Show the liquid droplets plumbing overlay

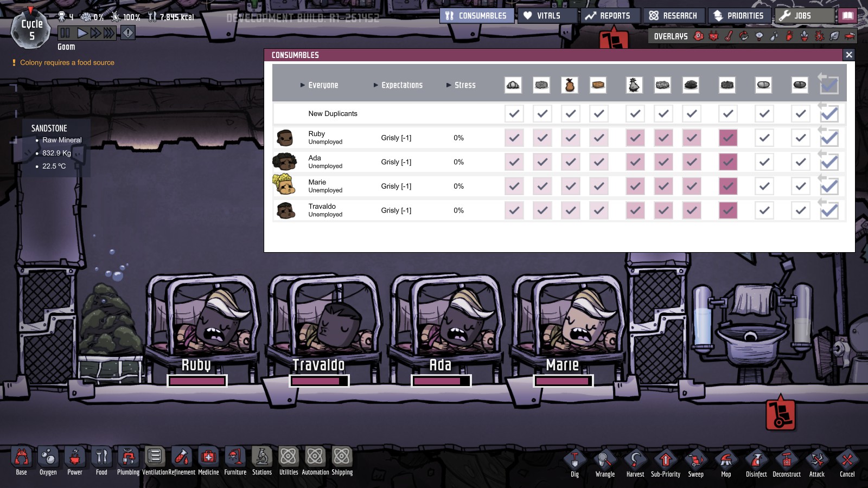click(x=774, y=36)
